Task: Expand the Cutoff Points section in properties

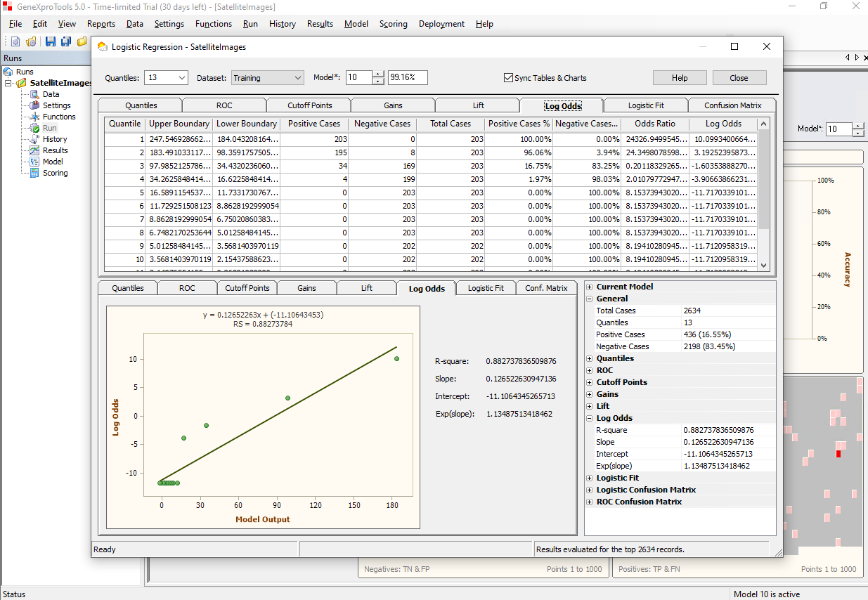Action: tap(590, 382)
